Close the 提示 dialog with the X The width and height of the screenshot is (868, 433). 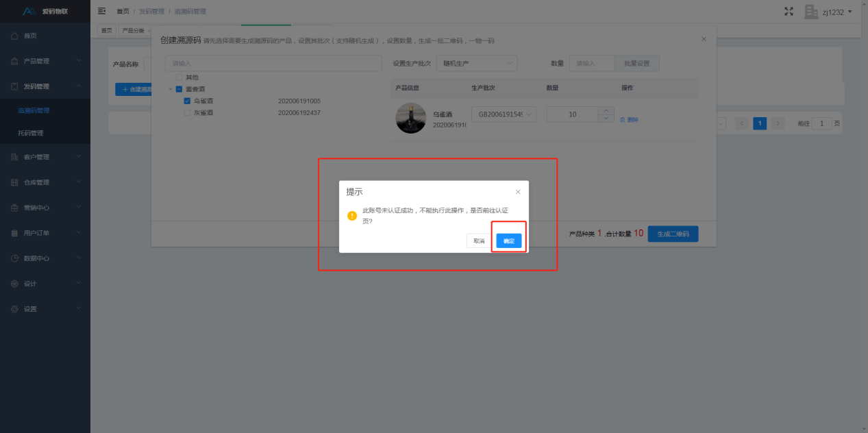pos(518,192)
